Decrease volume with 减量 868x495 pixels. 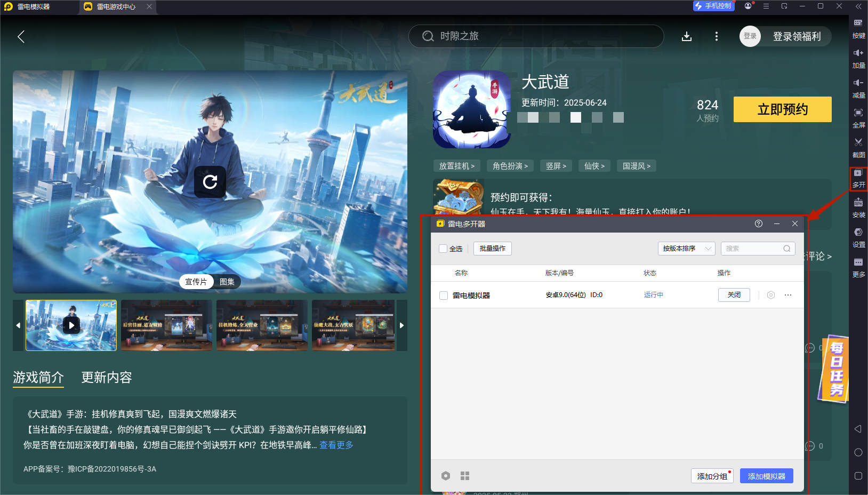click(x=858, y=89)
